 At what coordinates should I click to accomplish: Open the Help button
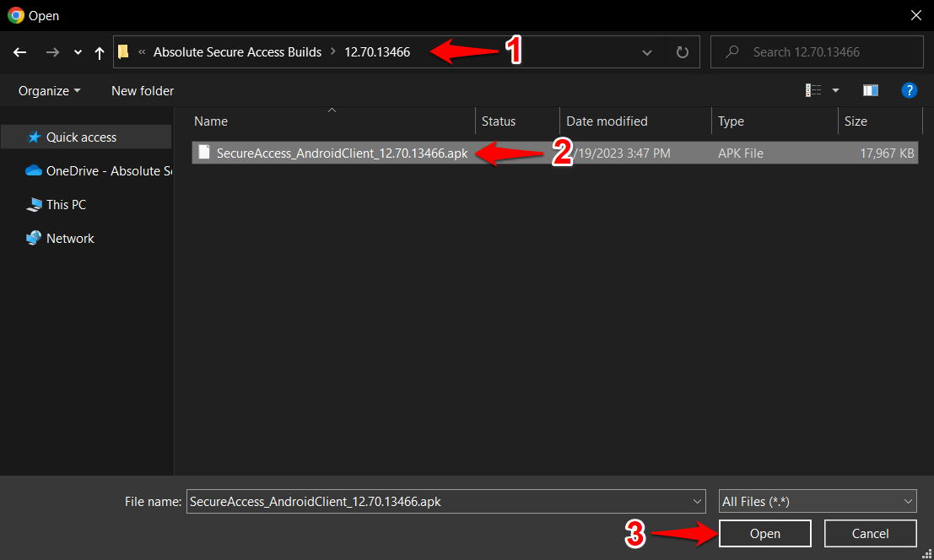click(909, 90)
